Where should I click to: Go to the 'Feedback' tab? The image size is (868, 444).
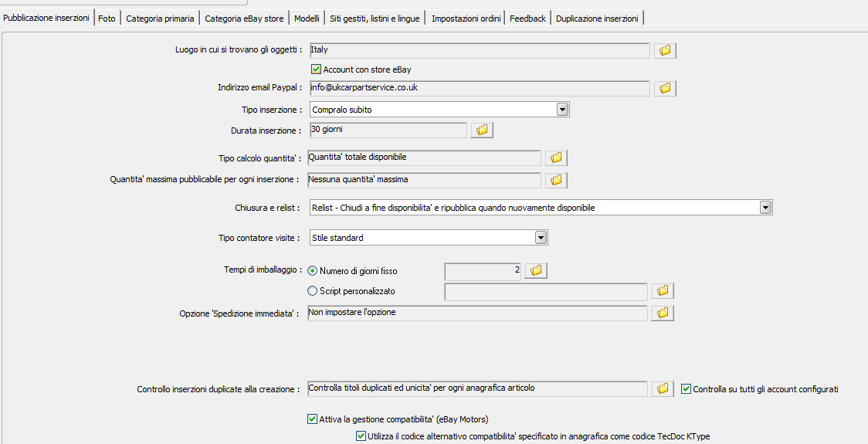pyautogui.click(x=527, y=18)
